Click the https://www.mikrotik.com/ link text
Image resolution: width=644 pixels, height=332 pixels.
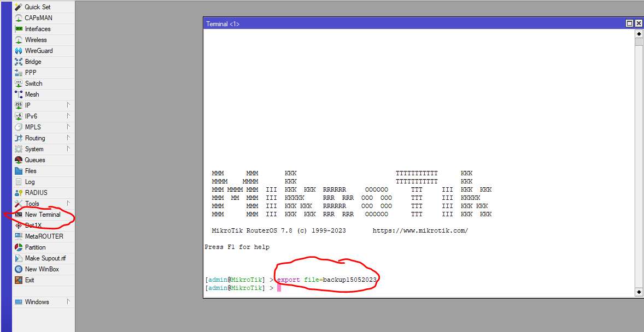[x=420, y=230]
